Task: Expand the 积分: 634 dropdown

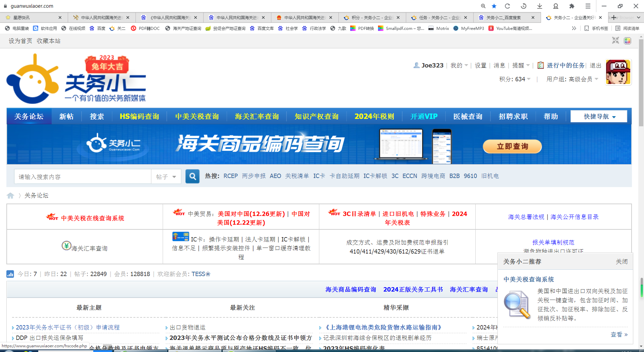Action: tap(515, 79)
